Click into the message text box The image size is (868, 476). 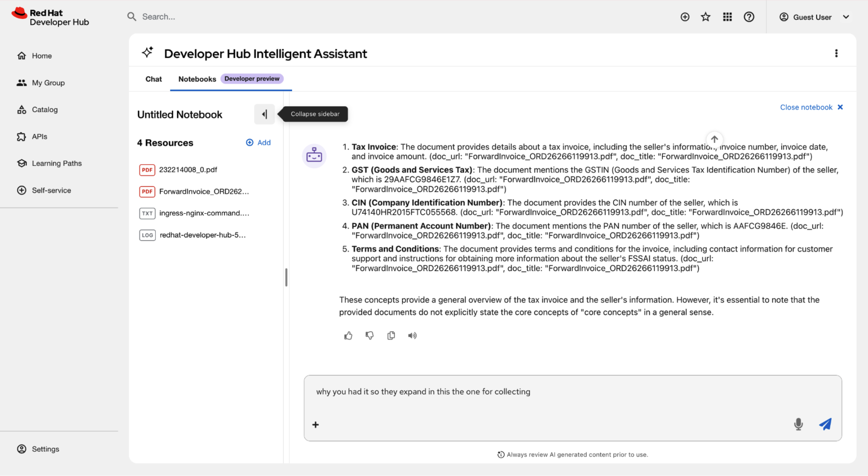coord(572,392)
